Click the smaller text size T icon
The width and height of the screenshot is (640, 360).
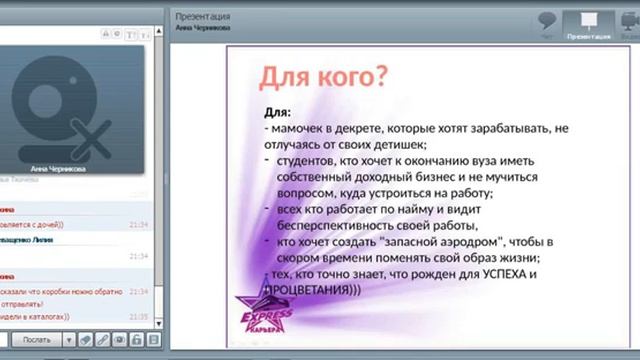(x=145, y=35)
